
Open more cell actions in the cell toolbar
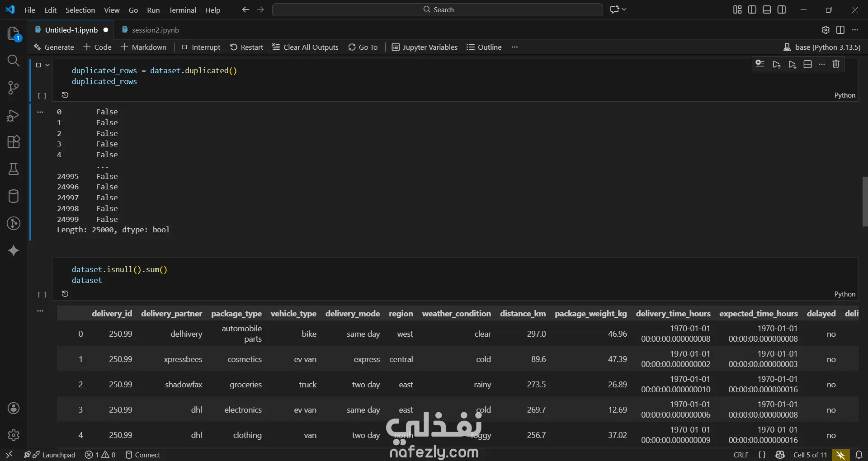(822, 64)
